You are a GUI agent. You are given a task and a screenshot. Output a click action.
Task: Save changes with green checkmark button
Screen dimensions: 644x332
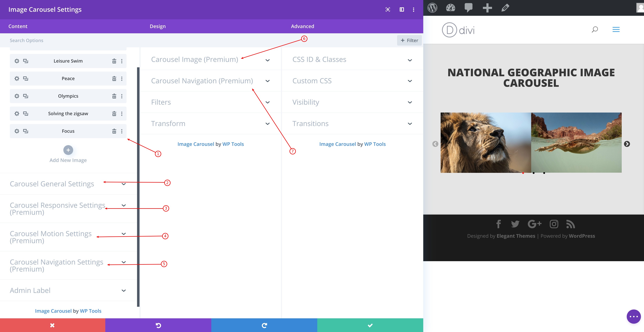[x=370, y=325]
